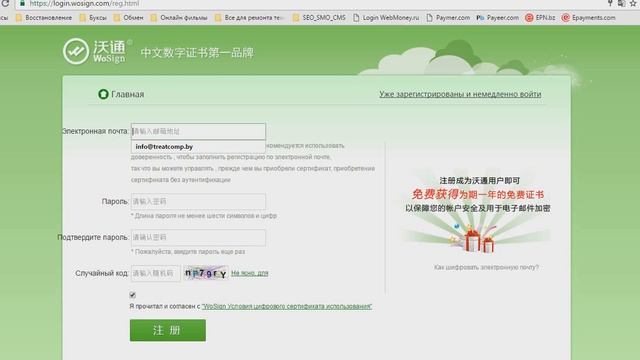The width and height of the screenshot is (640, 360).
Task: Open the WoSign certificate terms of use link
Action: [x=287, y=306]
